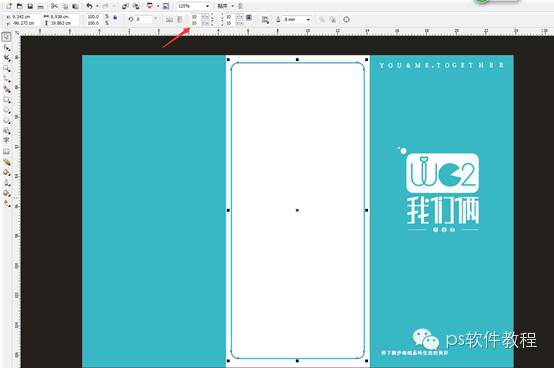Select the Text tool
The height and width of the screenshot is (368, 554).
(7, 141)
